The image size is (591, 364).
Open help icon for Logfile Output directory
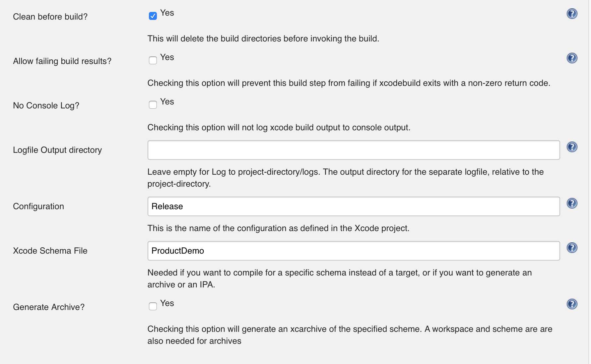[x=572, y=147]
